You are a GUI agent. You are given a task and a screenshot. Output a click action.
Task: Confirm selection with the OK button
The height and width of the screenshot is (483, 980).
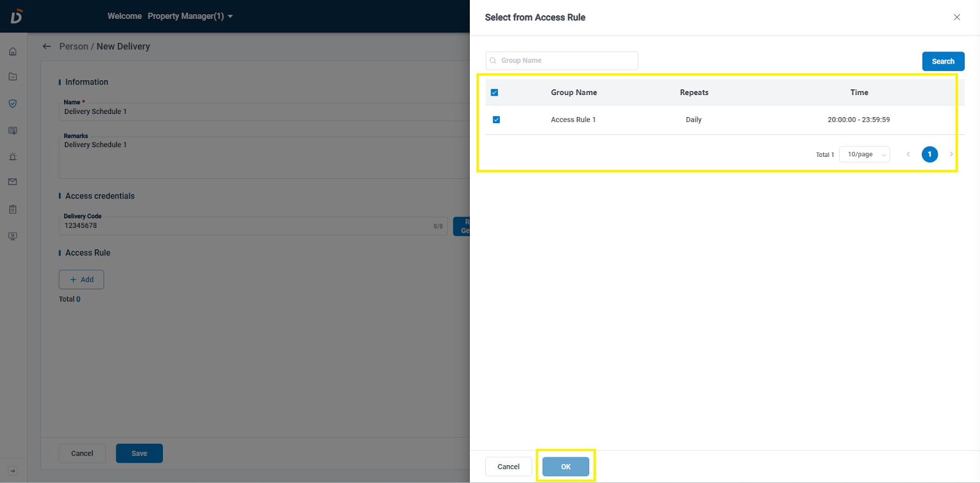click(x=565, y=466)
